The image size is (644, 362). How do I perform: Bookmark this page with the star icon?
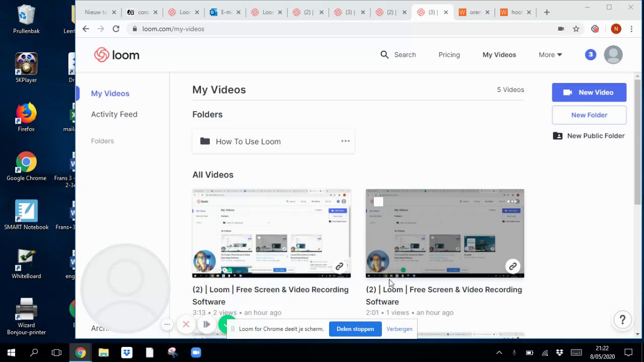(x=576, y=29)
